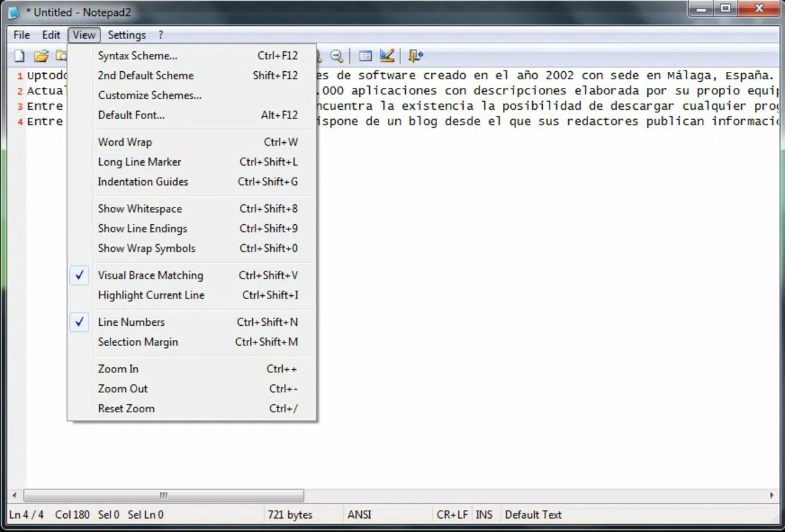Toggle Highlight Current Line

192,295
